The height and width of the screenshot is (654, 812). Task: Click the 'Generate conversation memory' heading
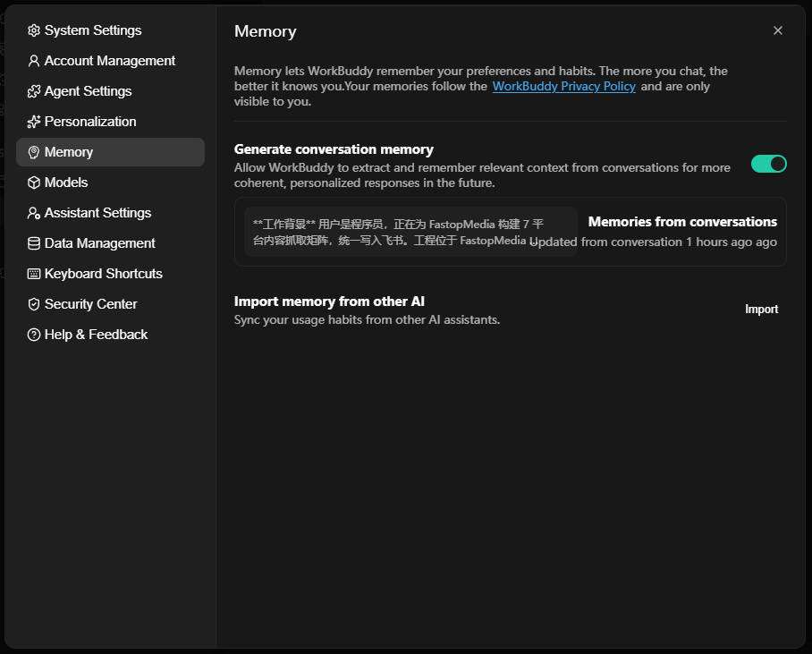pyautogui.click(x=334, y=149)
